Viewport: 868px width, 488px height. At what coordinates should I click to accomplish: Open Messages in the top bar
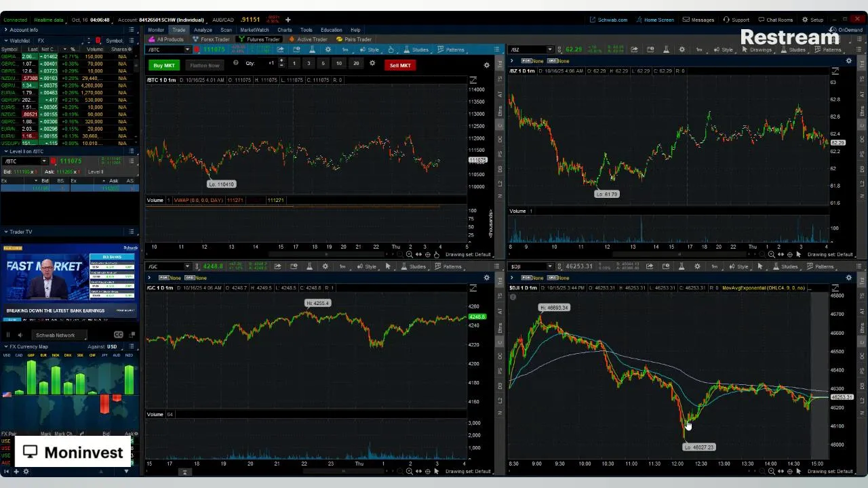[x=698, y=20]
